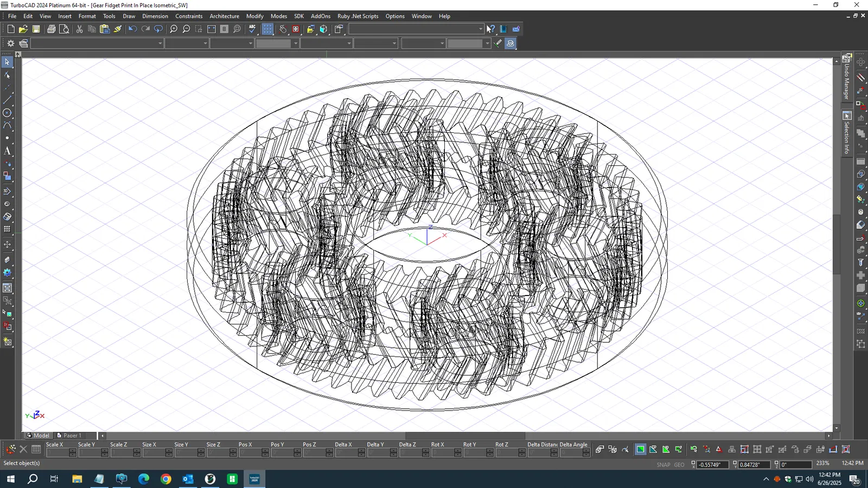Pick the Circle drawing tool
The image size is (868, 488).
coord(7,113)
